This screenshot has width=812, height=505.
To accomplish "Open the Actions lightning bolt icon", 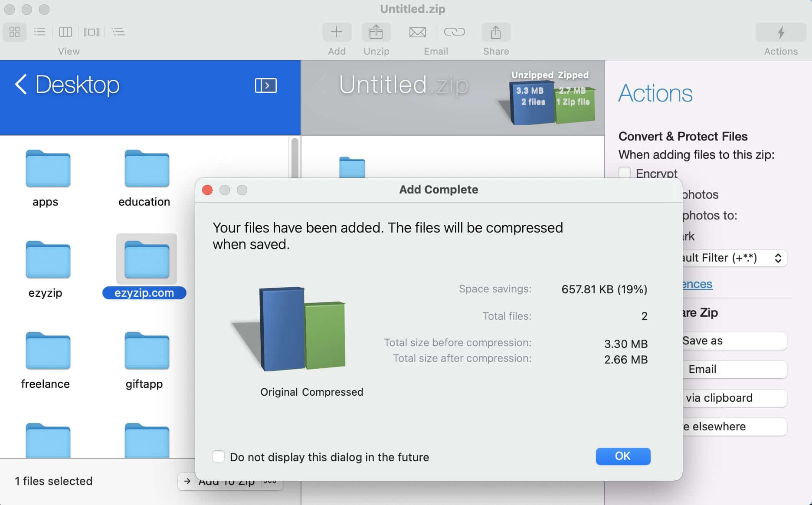I will tap(781, 32).
